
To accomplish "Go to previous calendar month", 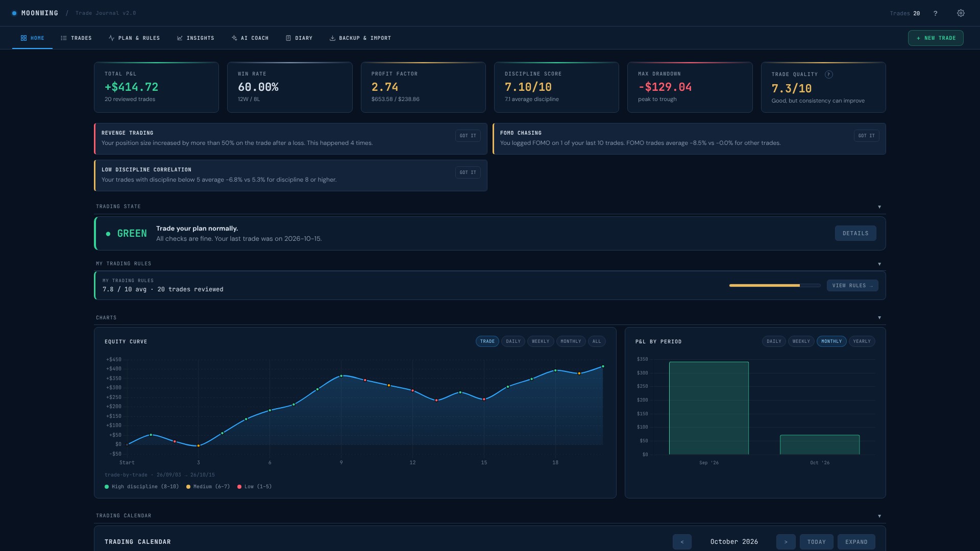I will [x=682, y=542].
